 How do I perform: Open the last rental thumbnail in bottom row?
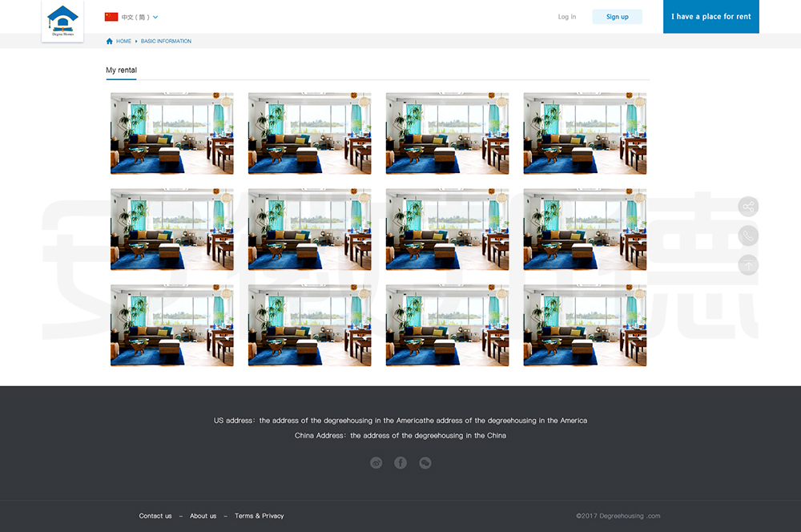pos(585,325)
